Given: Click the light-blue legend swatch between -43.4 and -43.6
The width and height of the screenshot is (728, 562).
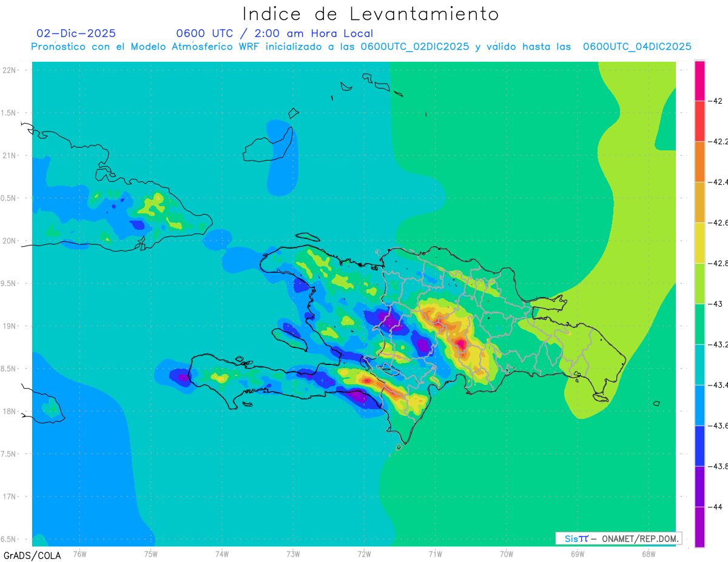Looking at the screenshot, I should (699, 406).
